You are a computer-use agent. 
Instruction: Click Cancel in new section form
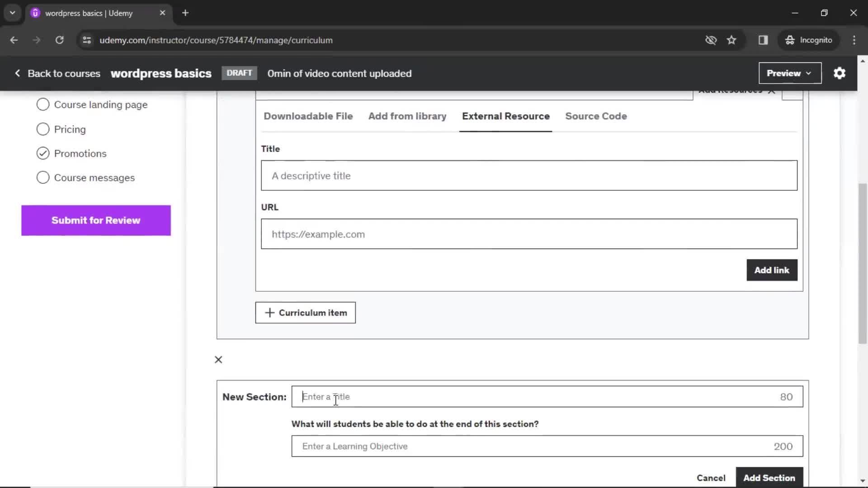pos(711,478)
